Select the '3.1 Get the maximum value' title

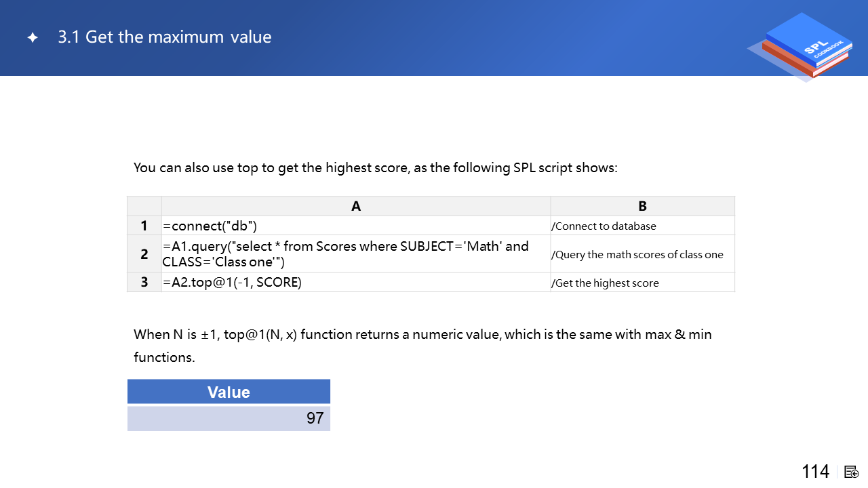tap(164, 37)
